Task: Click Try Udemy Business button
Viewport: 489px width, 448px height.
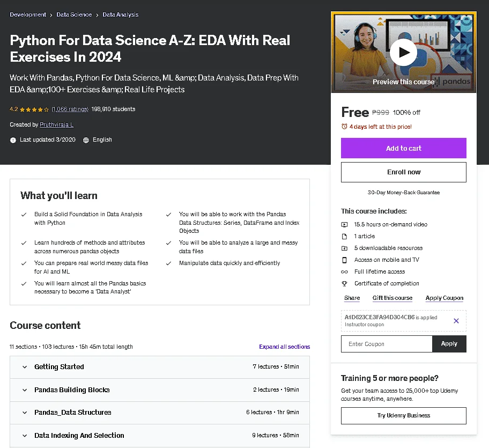Action: [x=404, y=416]
